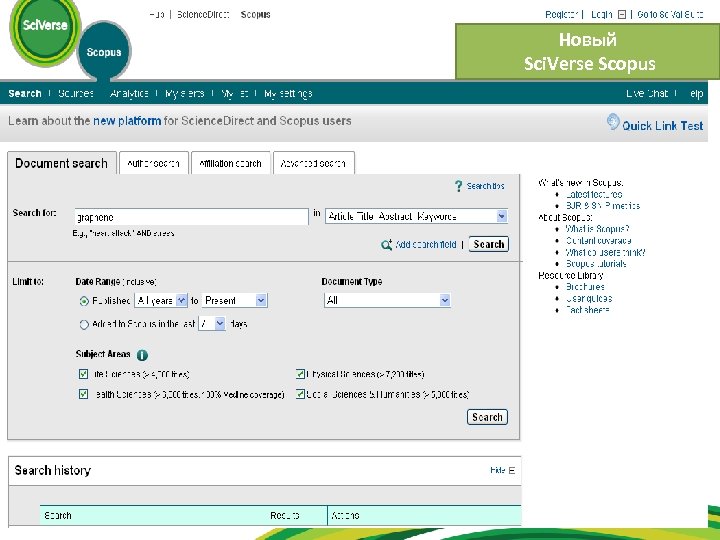Switch to Affiliation search tab
The image size is (720, 540).
coord(230,163)
